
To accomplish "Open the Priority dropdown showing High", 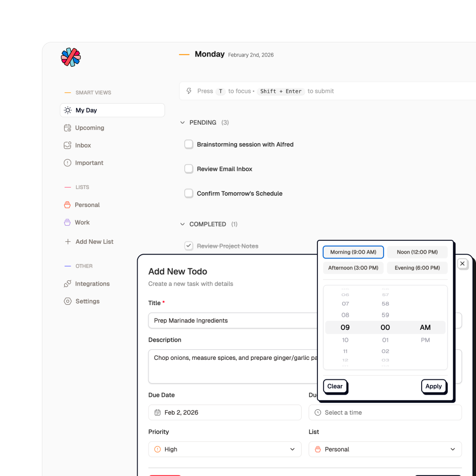I will click(x=225, y=449).
